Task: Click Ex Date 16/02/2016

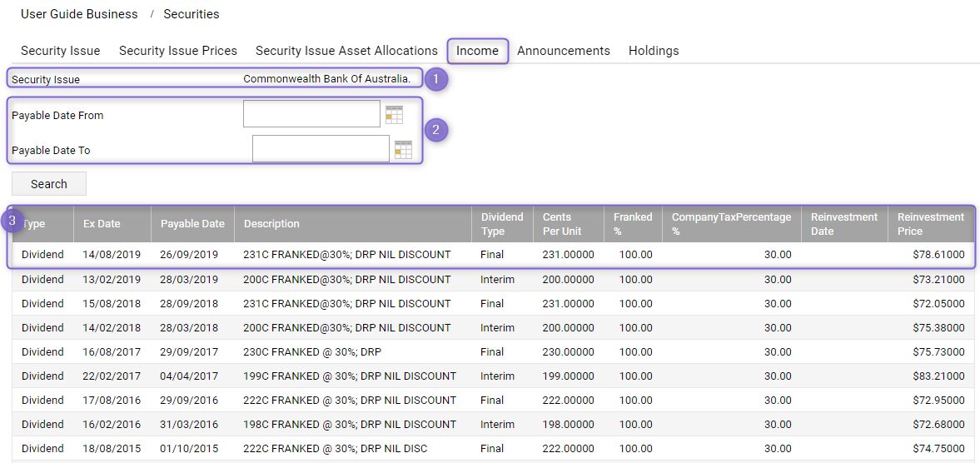Action: click(112, 425)
